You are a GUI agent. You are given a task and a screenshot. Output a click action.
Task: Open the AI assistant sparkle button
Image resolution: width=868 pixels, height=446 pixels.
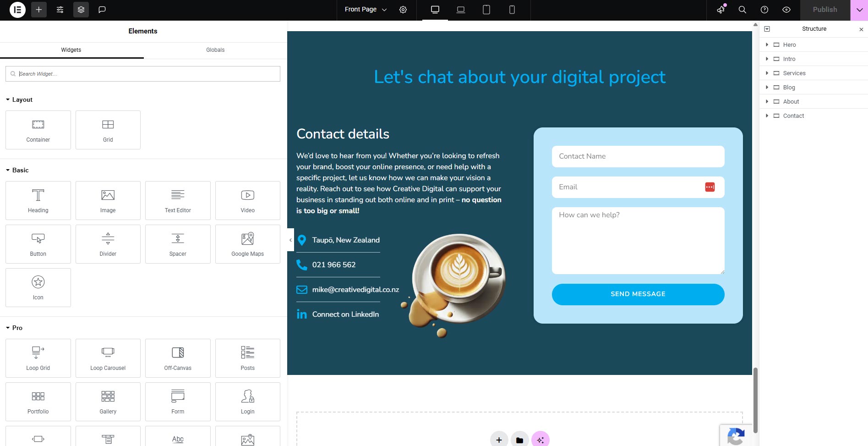[x=540, y=439]
